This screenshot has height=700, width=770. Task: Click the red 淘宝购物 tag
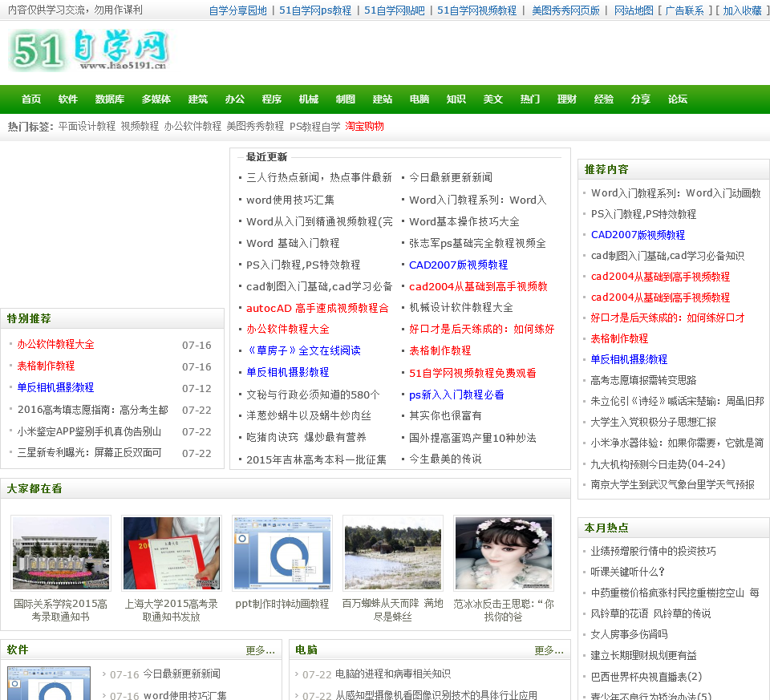[364, 126]
